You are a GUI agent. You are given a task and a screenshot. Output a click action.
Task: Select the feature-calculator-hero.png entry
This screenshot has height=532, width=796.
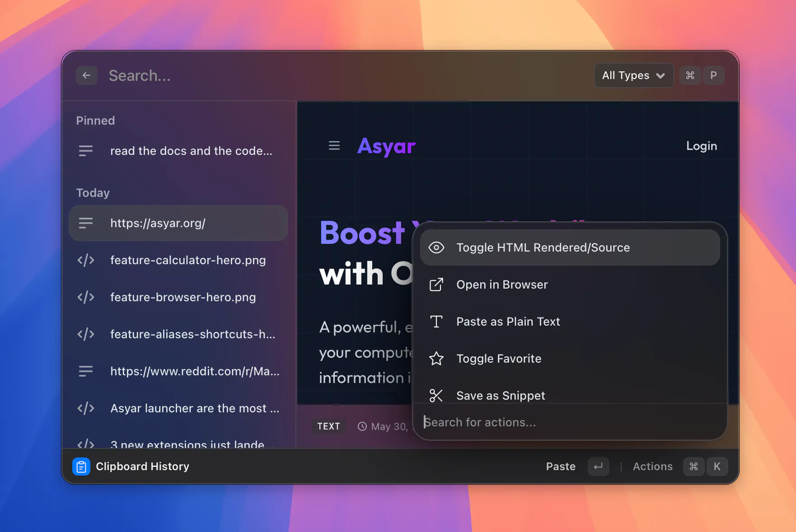click(x=178, y=260)
